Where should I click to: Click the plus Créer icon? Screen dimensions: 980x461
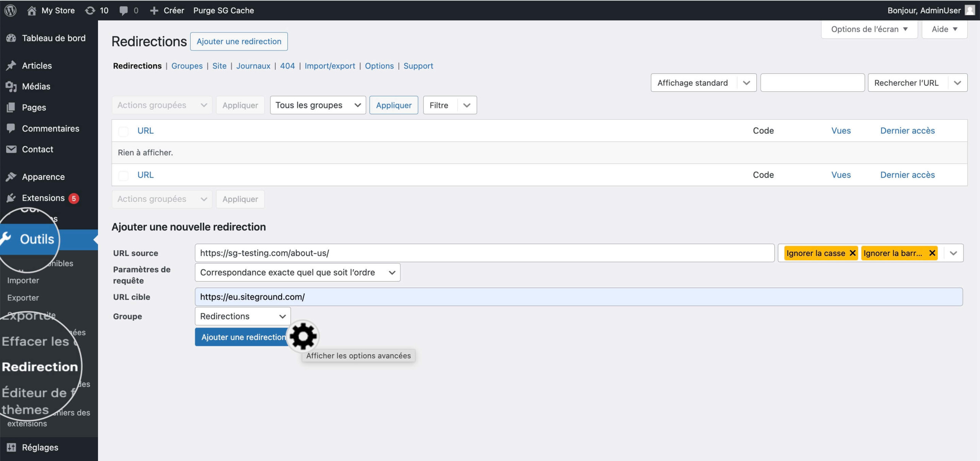pyautogui.click(x=154, y=10)
